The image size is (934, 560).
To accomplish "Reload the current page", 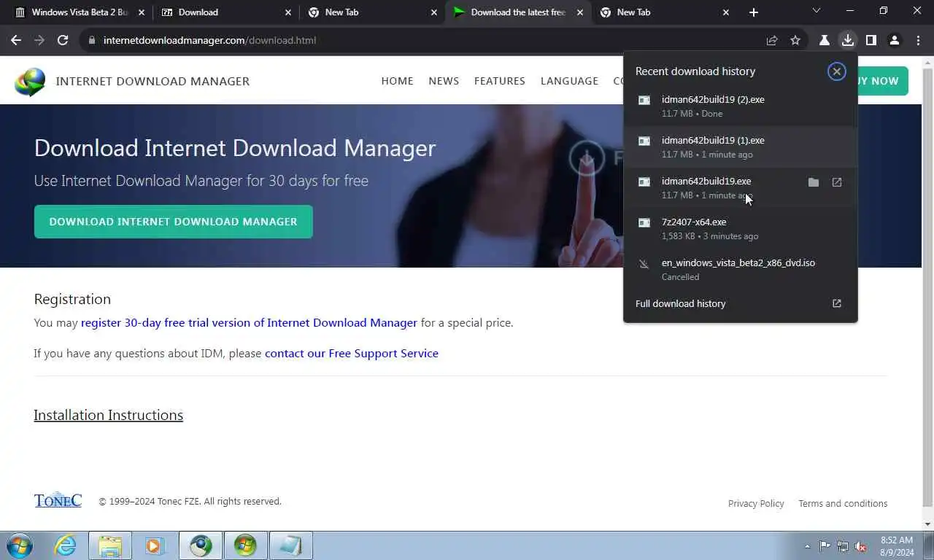I will click(x=63, y=40).
